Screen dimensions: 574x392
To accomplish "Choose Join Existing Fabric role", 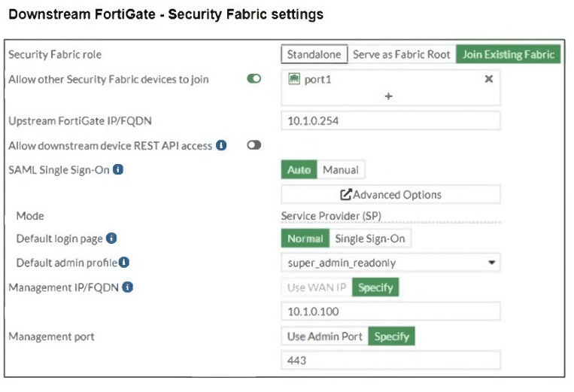I will click(508, 54).
